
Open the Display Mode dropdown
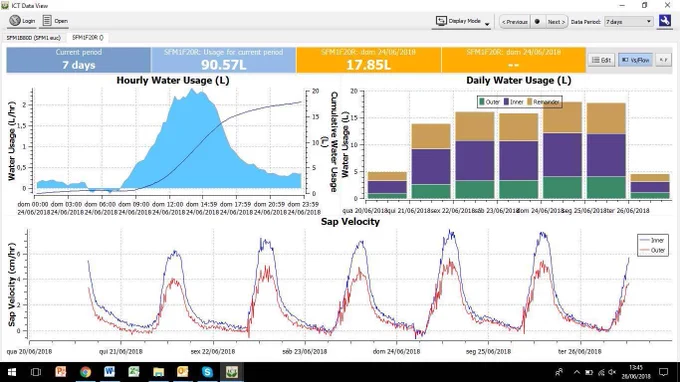click(462, 21)
